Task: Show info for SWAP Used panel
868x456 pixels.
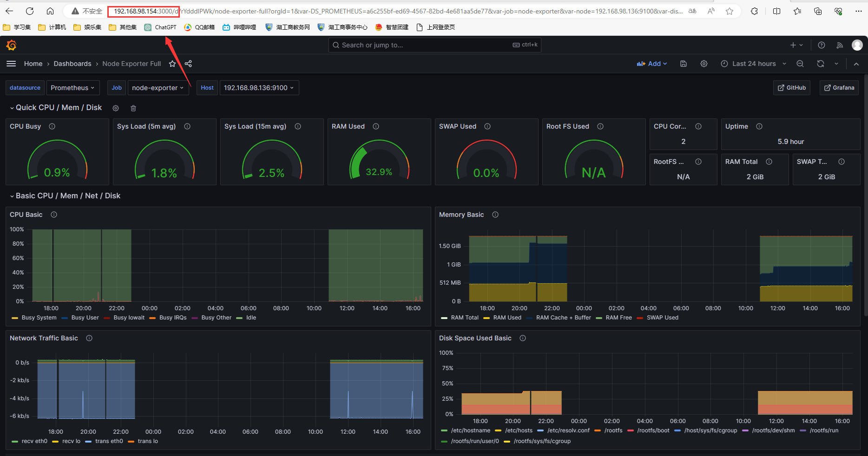Action: (x=487, y=126)
